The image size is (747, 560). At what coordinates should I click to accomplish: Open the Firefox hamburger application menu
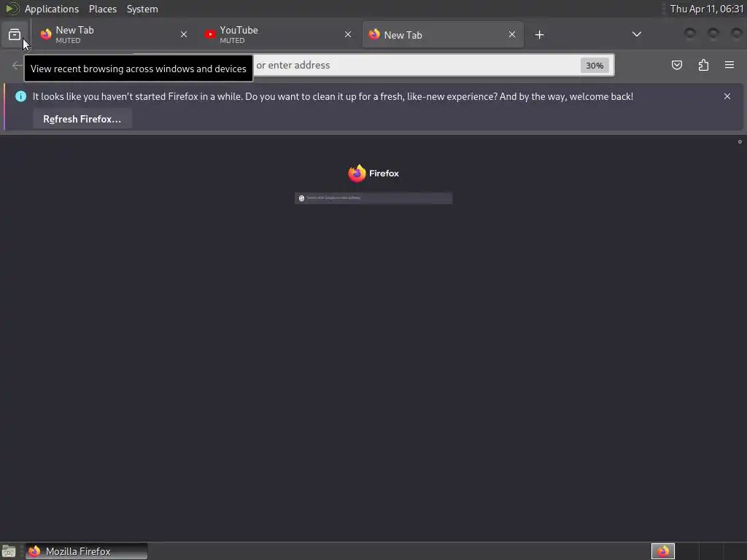[x=729, y=65]
